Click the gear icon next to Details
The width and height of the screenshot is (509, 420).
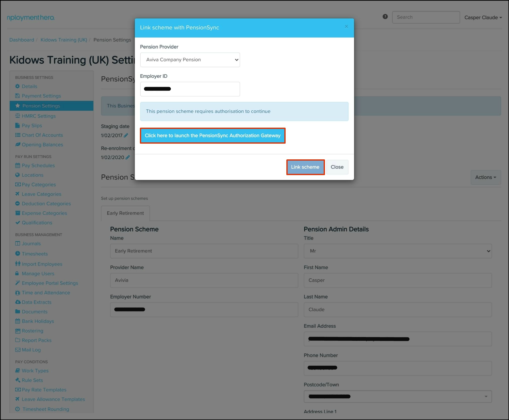pyautogui.click(x=17, y=86)
